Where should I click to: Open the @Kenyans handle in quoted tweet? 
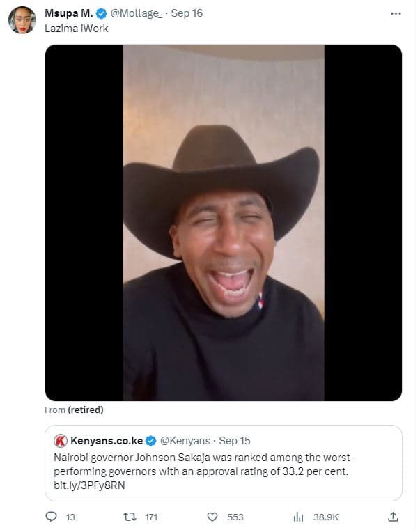tap(185, 441)
